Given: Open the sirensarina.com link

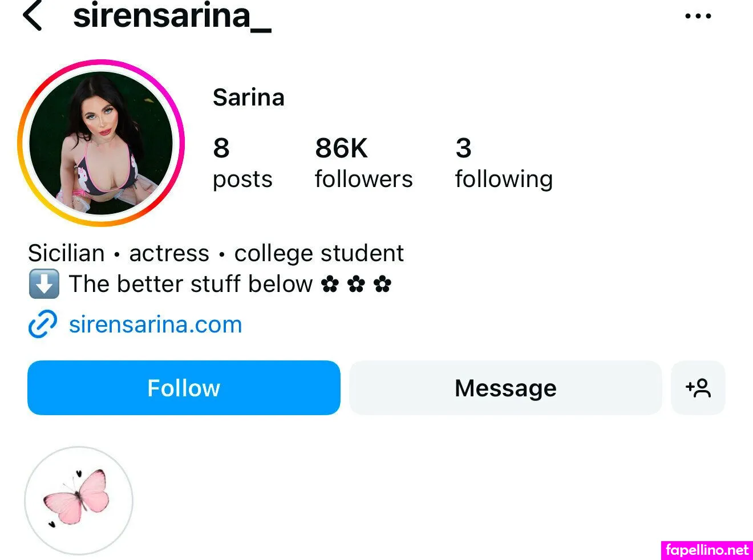Looking at the screenshot, I should tap(155, 324).
